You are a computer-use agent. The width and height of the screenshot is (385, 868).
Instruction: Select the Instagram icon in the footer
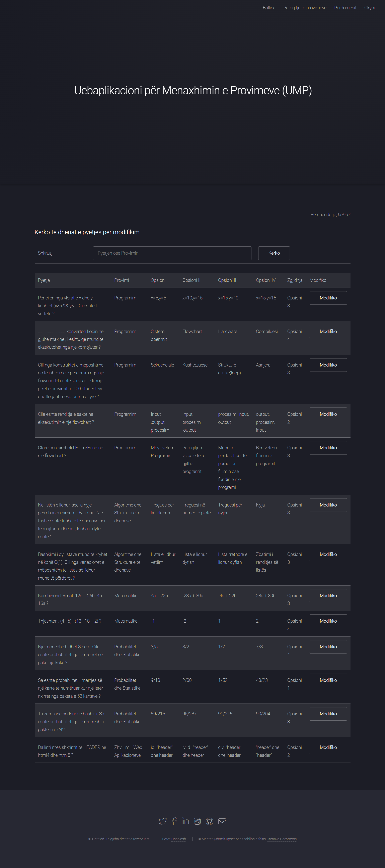click(x=197, y=821)
